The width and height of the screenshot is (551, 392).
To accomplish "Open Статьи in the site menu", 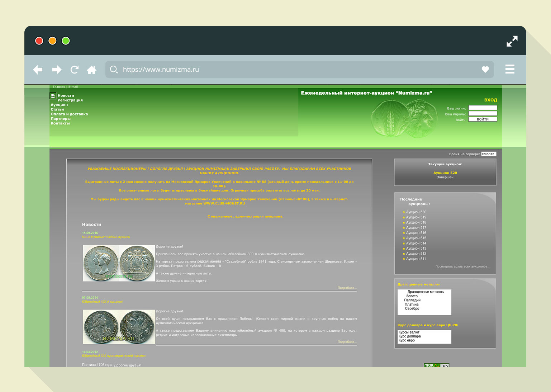I will pos(57,110).
